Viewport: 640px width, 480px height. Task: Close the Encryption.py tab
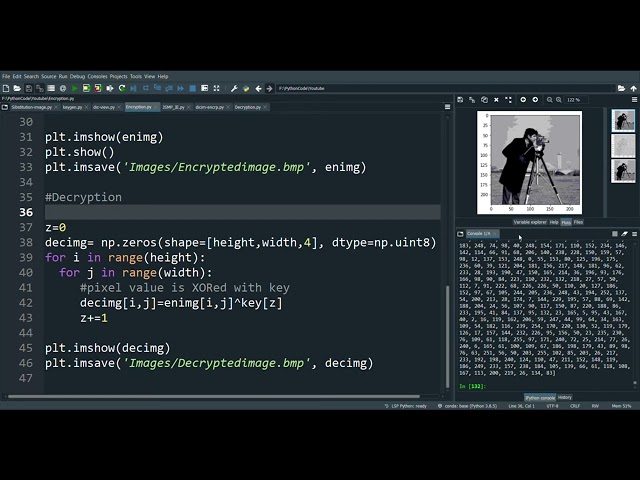pos(156,107)
